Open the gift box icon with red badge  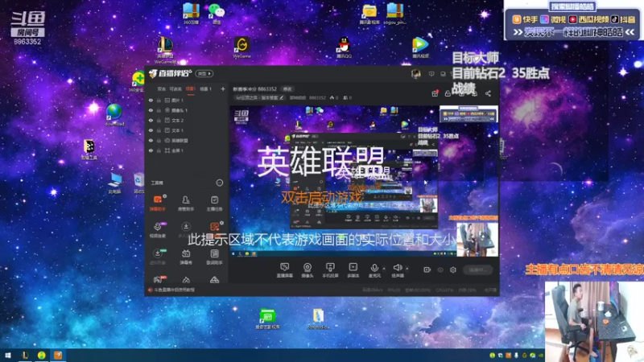[x=435, y=93]
